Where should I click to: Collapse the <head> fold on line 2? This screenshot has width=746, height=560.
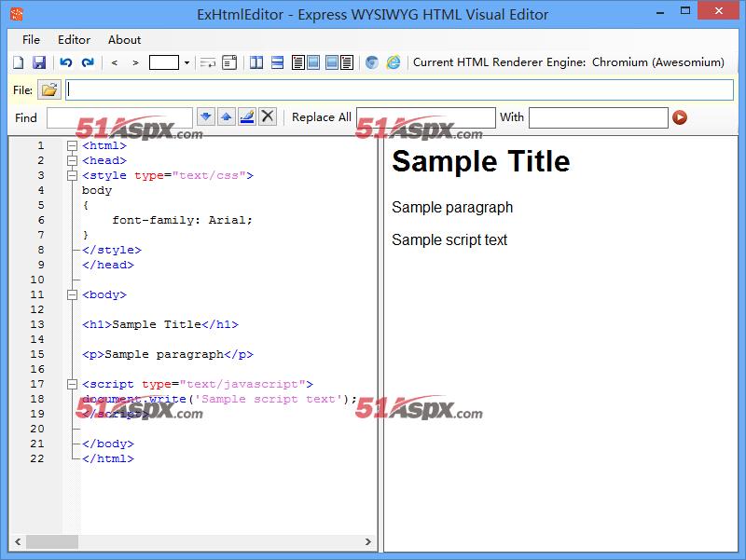tap(72, 160)
